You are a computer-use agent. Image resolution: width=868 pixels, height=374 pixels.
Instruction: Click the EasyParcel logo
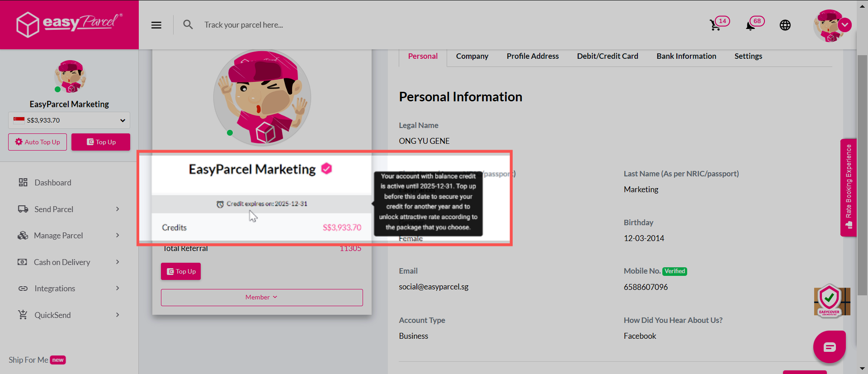69,24
